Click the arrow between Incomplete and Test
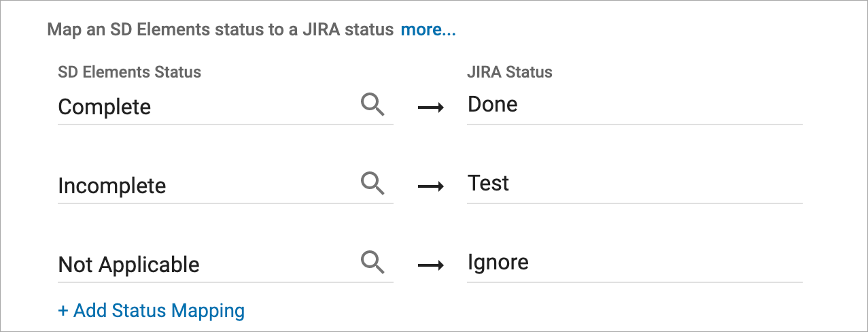This screenshot has height=332, width=868. pos(430,186)
